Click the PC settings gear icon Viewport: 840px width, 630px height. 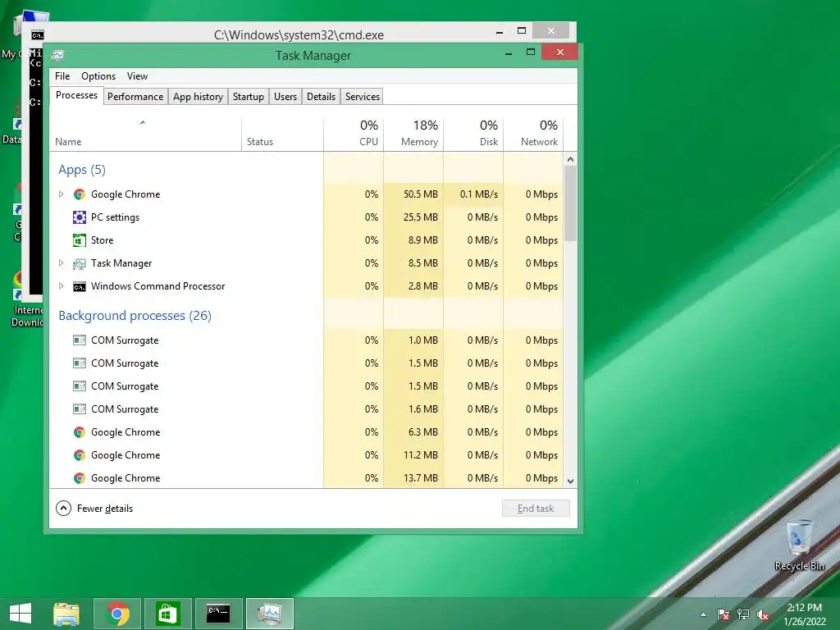click(x=80, y=217)
